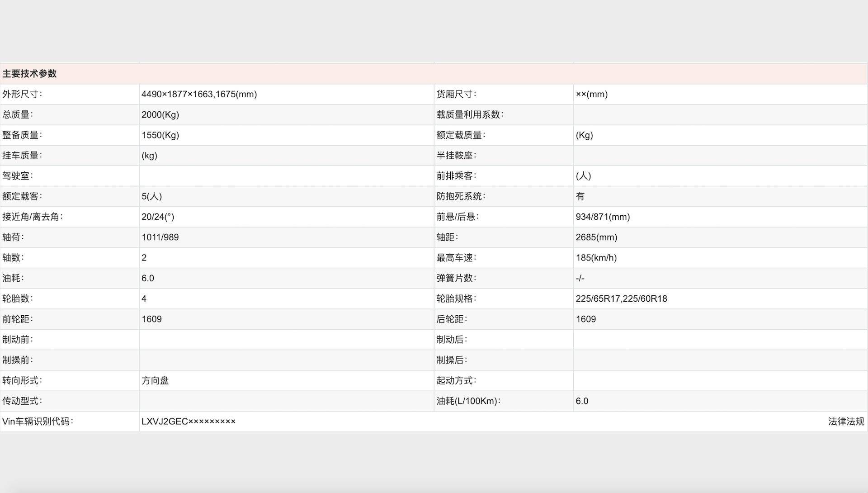Click the -/- spring leaf value
Screen dimensions: 868x493
click(x=580, y=278)
